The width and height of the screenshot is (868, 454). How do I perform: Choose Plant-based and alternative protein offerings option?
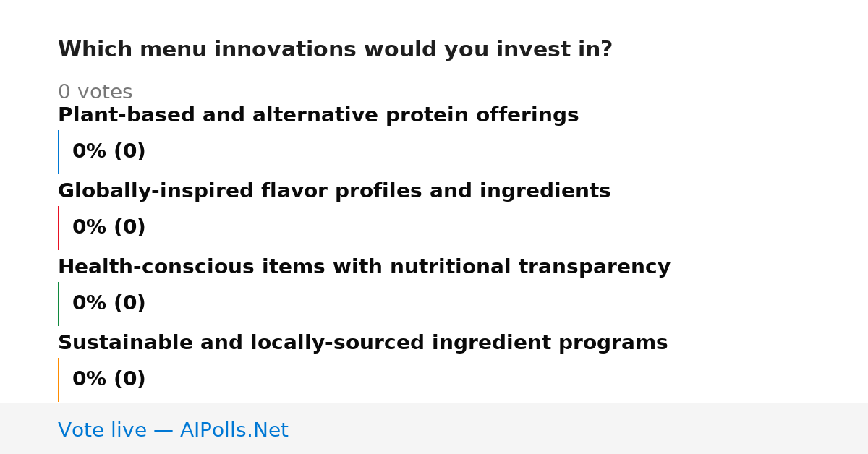(318, 116)
